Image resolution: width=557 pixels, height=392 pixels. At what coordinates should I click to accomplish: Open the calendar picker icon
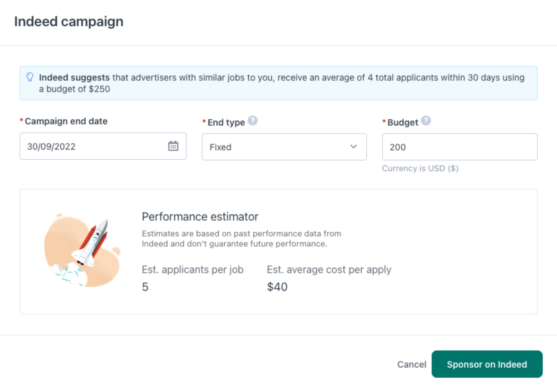click(173, 146)
